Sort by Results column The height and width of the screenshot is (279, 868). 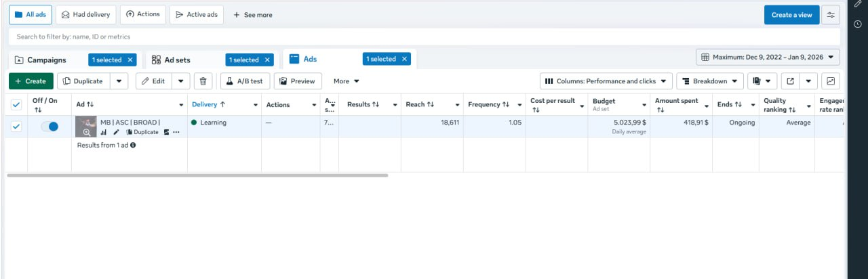(363, 104)
